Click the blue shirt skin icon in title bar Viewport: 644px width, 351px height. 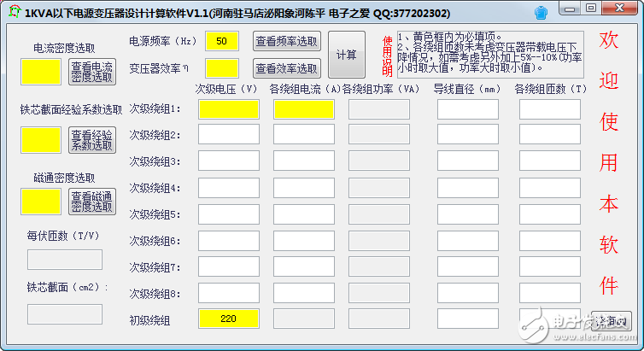click(x=541, y=13)
